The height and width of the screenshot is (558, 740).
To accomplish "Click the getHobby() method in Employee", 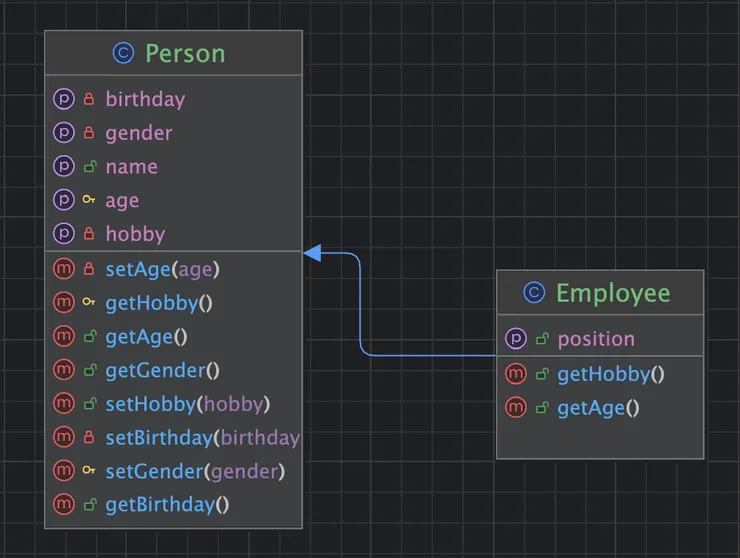I will (610, 374).
